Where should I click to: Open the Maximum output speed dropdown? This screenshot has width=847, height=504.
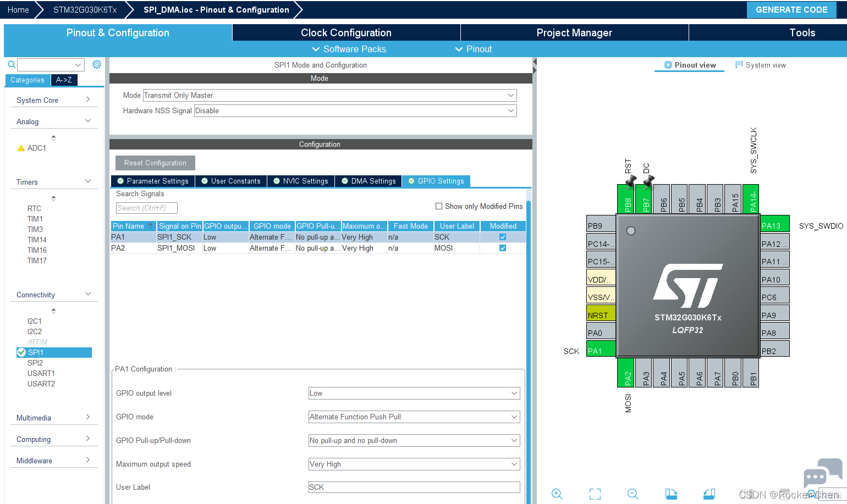coord(414,464)
